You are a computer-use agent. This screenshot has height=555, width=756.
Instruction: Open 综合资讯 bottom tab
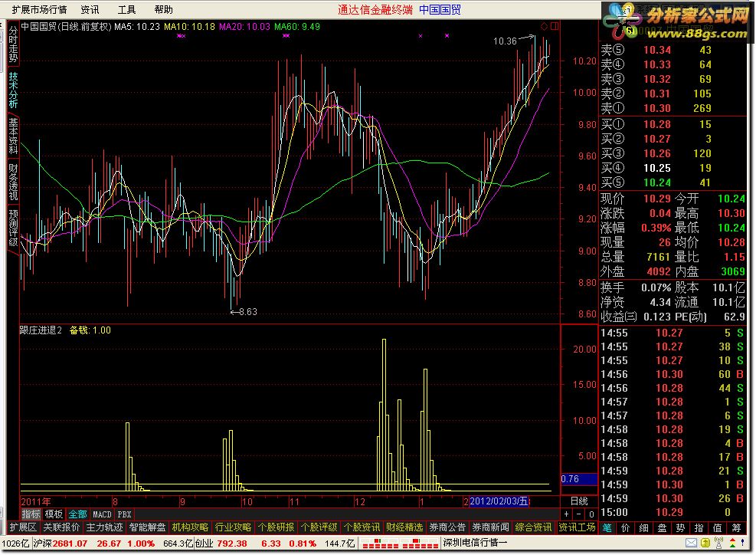[533, 527]
